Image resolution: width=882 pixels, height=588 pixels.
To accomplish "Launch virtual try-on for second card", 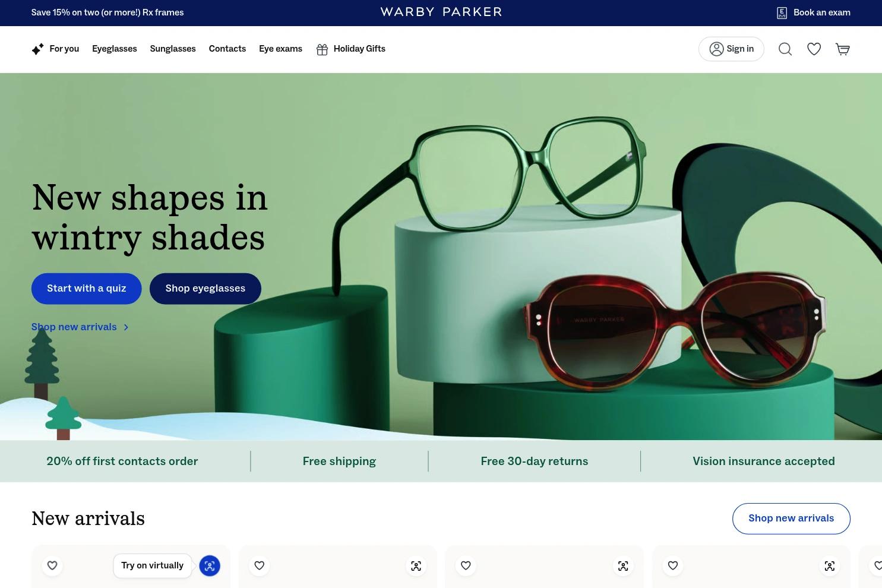I will pyautogui.click(x=416, y=566).
